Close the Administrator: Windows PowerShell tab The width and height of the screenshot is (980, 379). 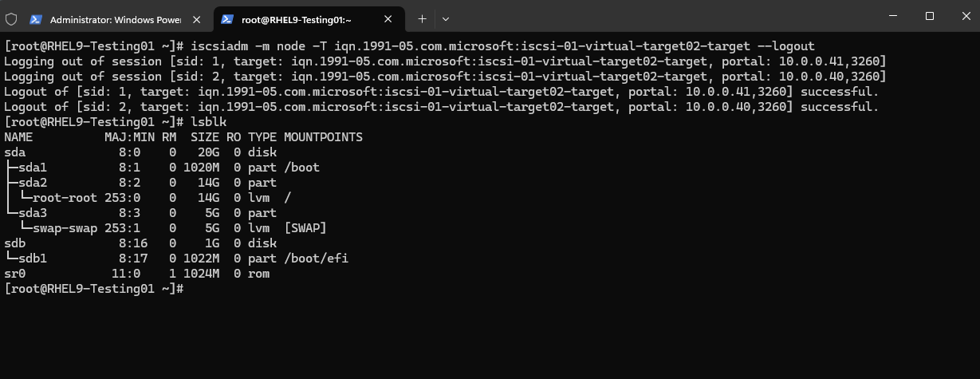[x=198, y=18]
